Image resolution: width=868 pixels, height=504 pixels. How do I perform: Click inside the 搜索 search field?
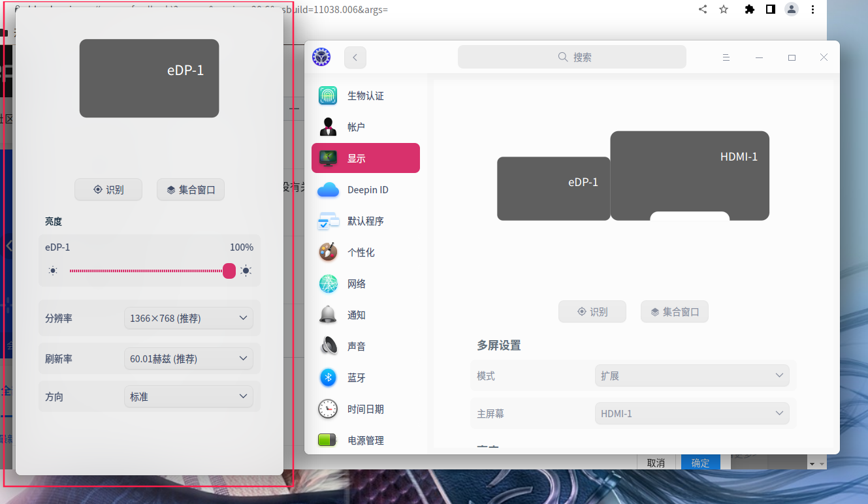(x=571, y=57)
